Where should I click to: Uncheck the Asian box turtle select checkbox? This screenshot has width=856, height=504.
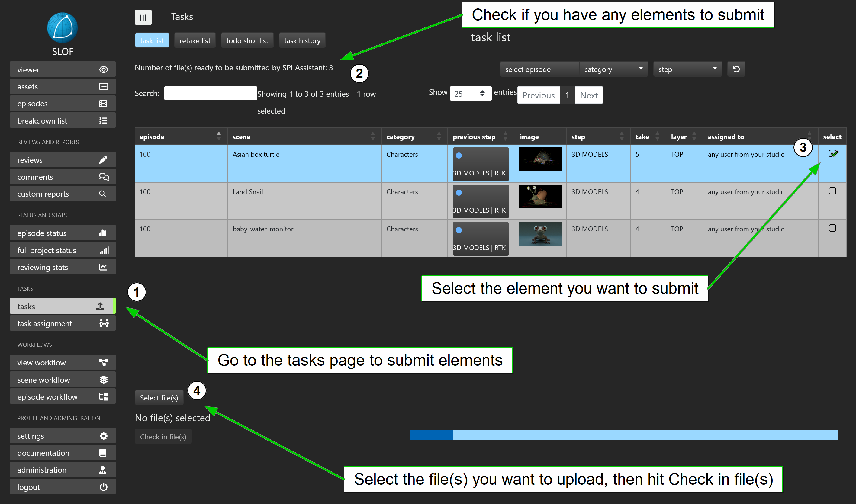click(832, 154)
